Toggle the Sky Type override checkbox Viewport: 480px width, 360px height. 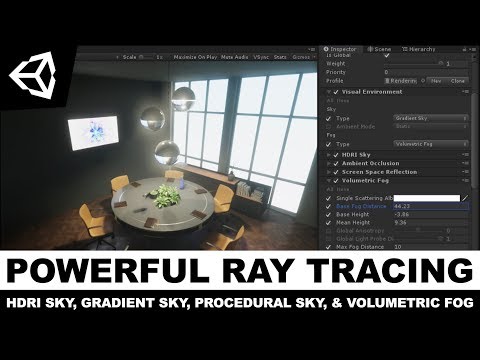point(329,118)
